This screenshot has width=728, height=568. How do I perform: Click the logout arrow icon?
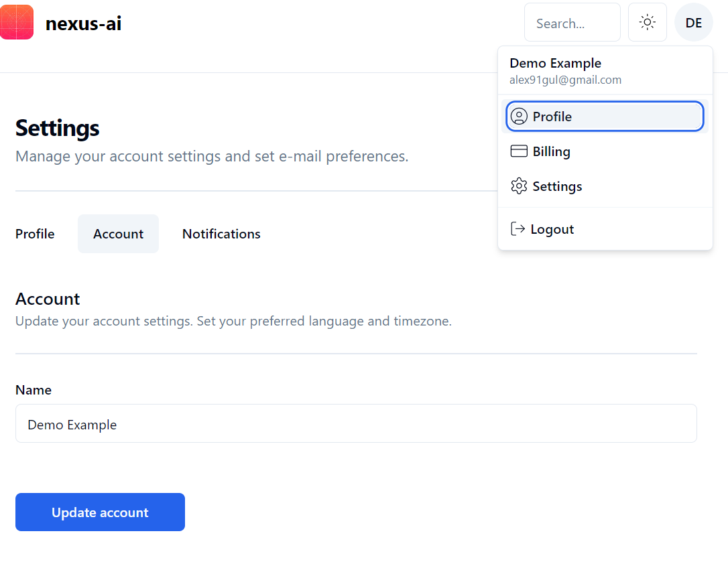518,229
